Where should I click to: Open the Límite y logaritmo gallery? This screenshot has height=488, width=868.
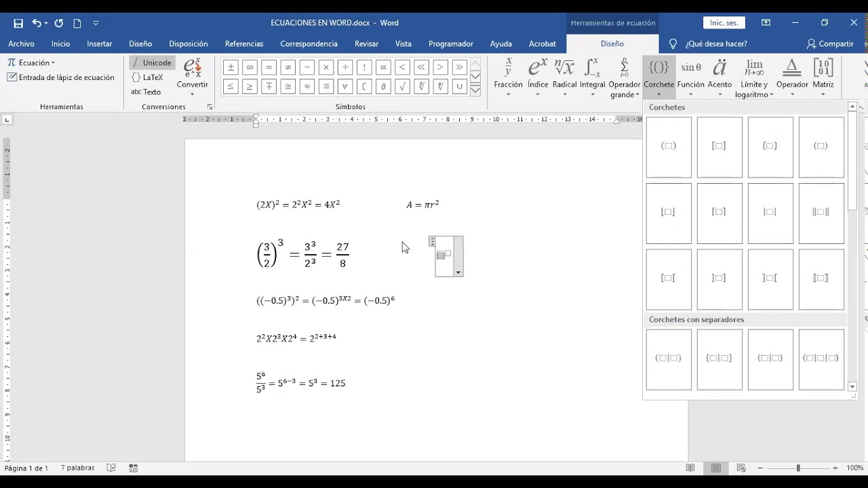tap(754, 78)
